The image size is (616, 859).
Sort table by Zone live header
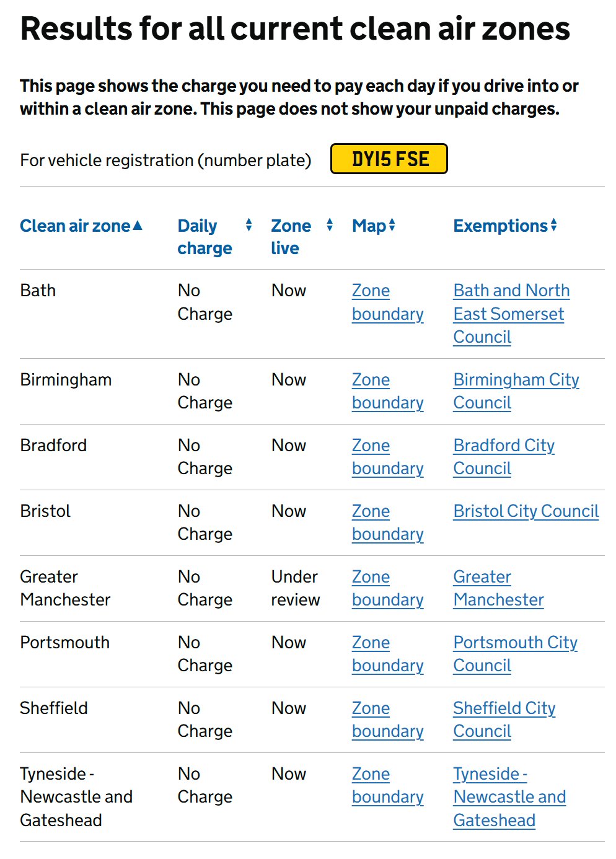(x=291, y=237)
